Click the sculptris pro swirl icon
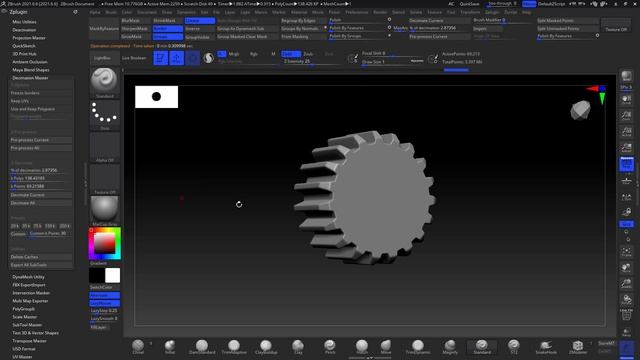Screen dimensions: 640x360 coord(209,58)
